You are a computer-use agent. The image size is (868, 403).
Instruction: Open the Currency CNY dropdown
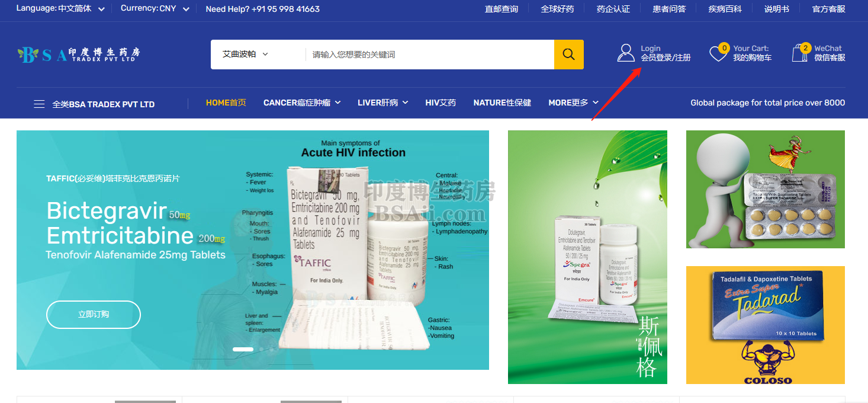(155, 9)
